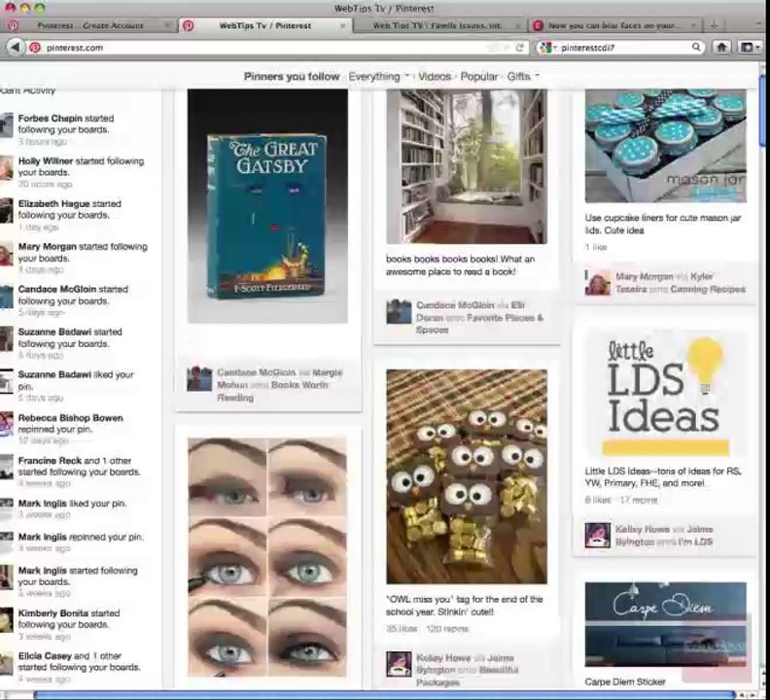Click Forbes Chapin's avatar thumbnail

click(7, 124)
